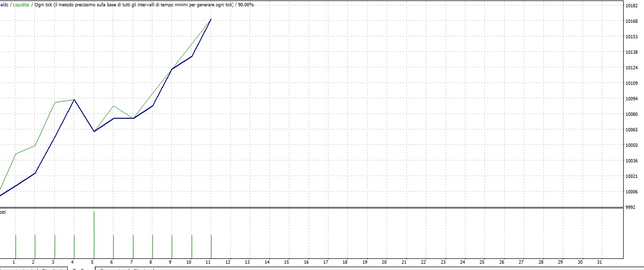This screenshot has height=270, width=644.
Task: Click balance curve dip at trade 5
Action: click(94, 131)
